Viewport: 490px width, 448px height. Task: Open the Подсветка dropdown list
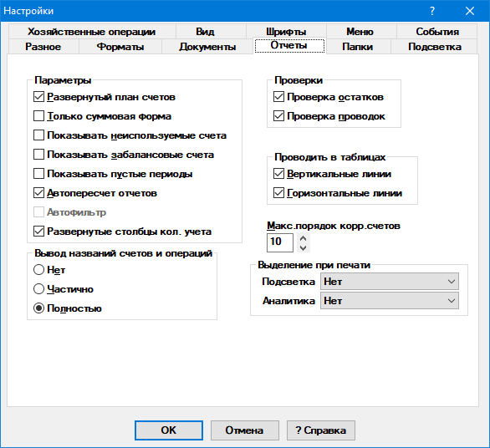390,282
